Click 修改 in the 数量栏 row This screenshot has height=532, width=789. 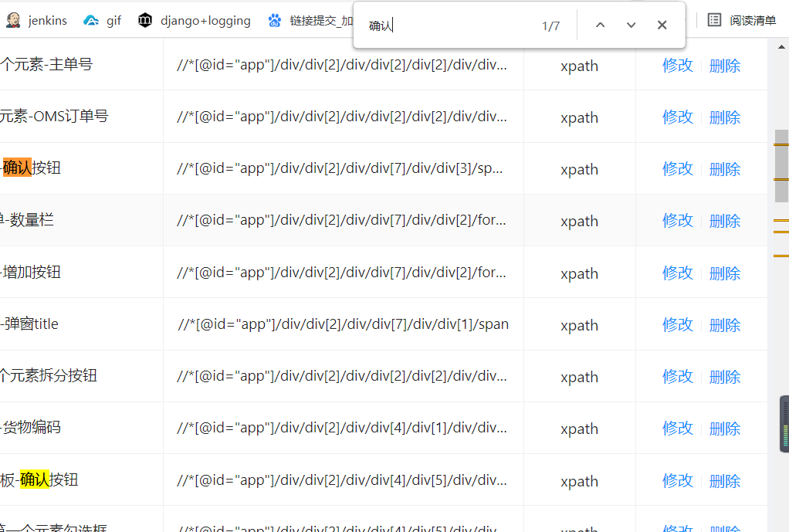pos(678,221)
